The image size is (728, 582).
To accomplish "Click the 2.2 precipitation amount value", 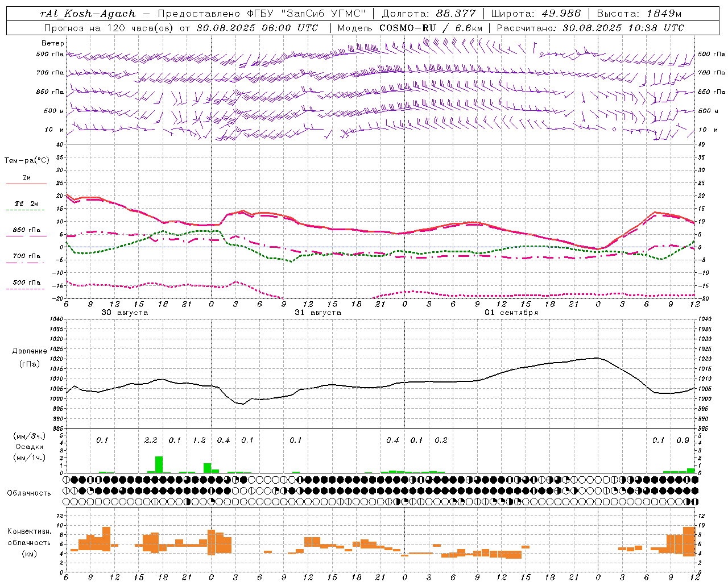I will pos(151,440).
